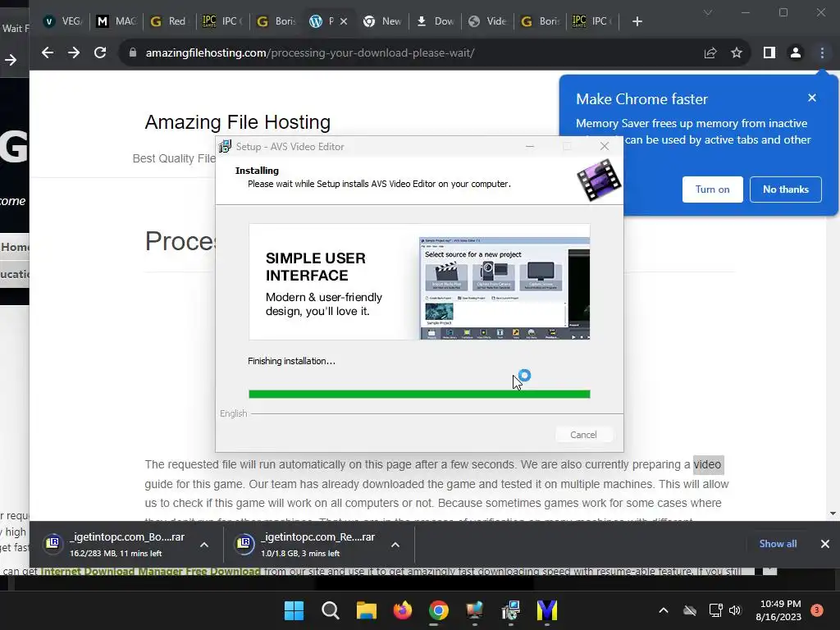This screenshot has width=840, height=630.
Task: Switch to the Red Google tab
Action: pyautogui.click(x=169, y=21)
